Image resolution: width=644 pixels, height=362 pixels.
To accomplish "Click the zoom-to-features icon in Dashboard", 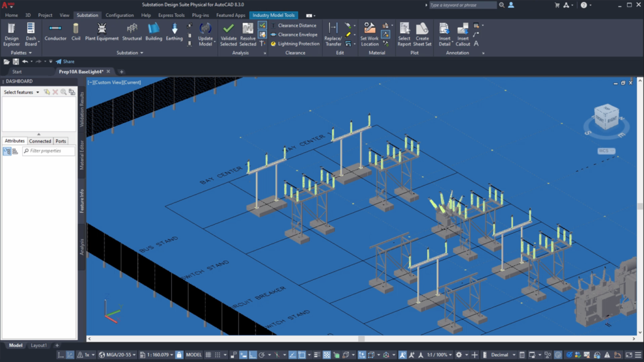I will (64, 92).
